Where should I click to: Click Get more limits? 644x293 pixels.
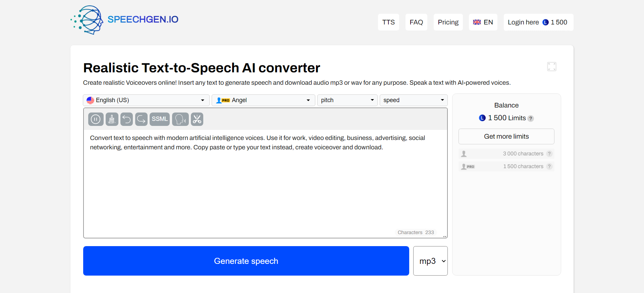point(506,136)
